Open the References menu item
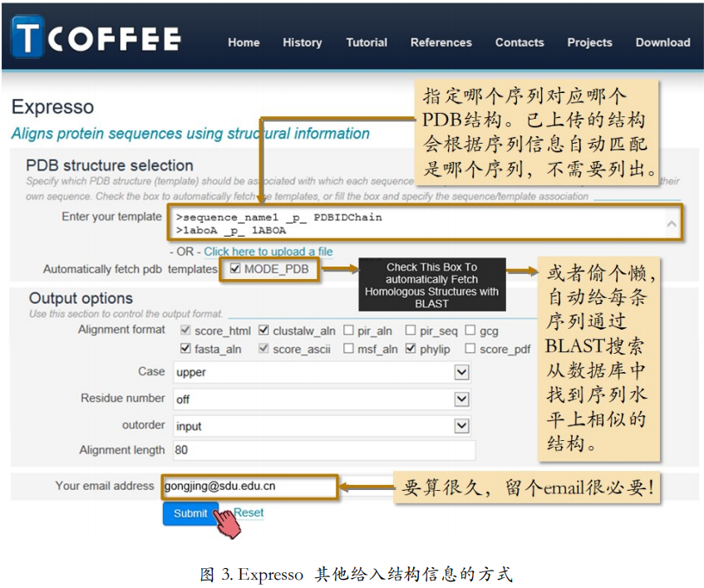 coord(441,42)
